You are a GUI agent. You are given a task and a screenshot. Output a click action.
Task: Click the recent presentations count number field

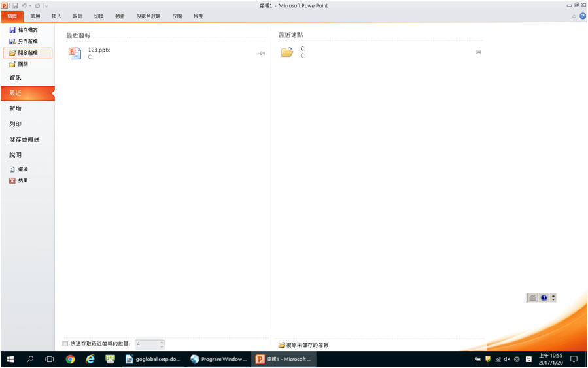coord(146,344)
